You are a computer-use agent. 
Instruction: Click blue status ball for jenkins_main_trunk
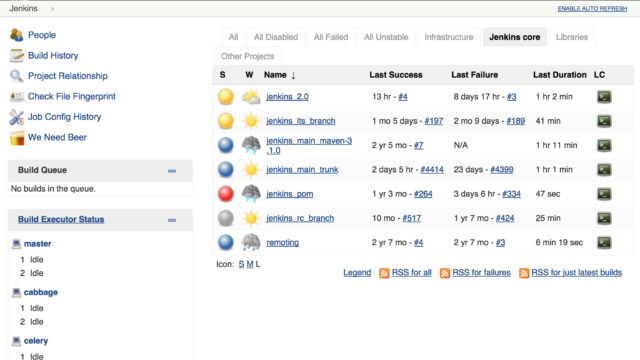[x=226, y=169]
